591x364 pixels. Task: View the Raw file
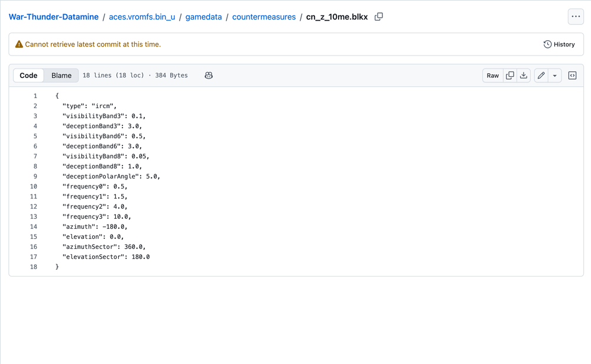(493, 76)
